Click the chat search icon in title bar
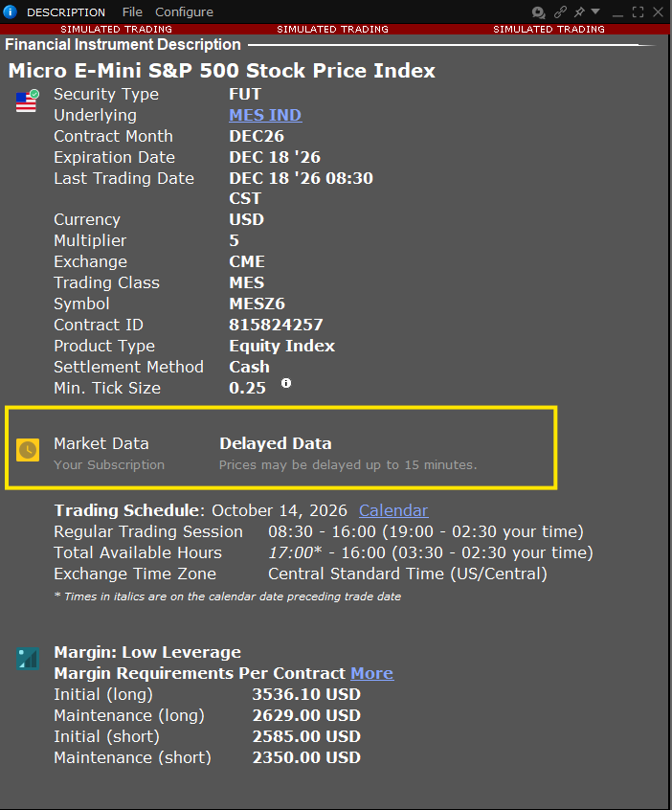Image resolution: width=672 pixels, height=810 pixels. click(538, 12)
